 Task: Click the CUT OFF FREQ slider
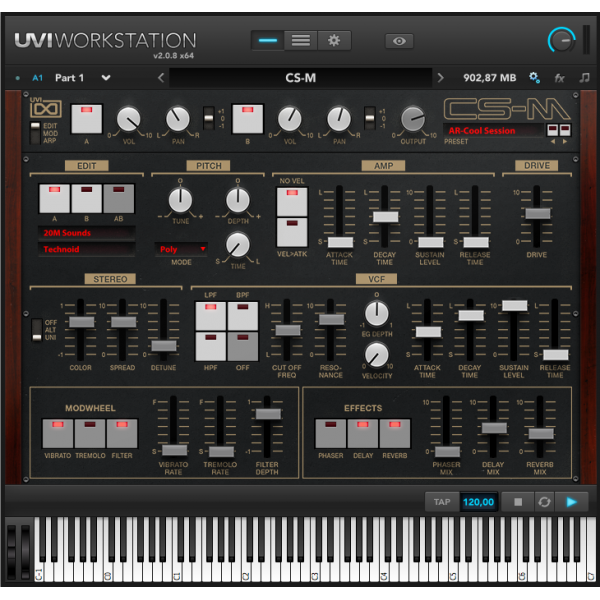click(287, 330)
